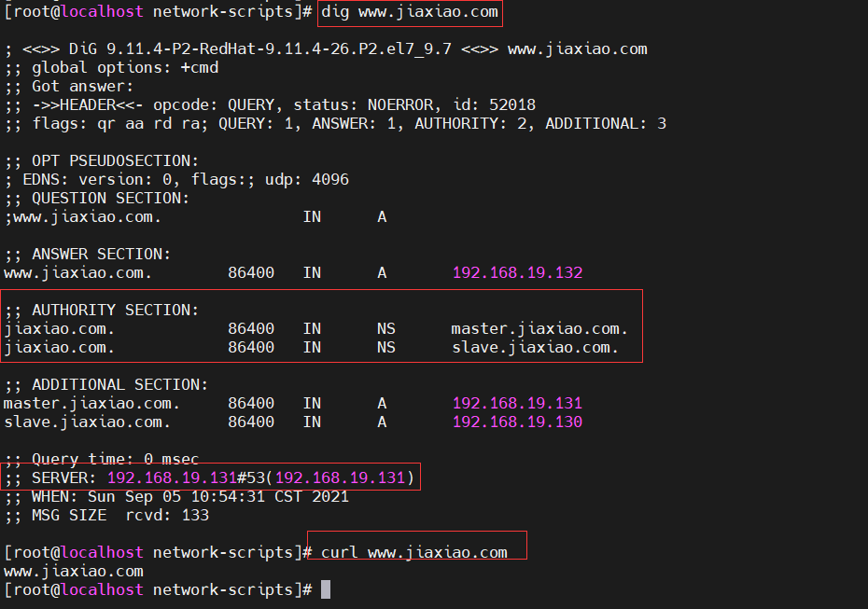This screenshot has height=609, width=868.
Task: Click the 'global options: +cmd' line
Action: pyautogui.click(x=125, y=68)
